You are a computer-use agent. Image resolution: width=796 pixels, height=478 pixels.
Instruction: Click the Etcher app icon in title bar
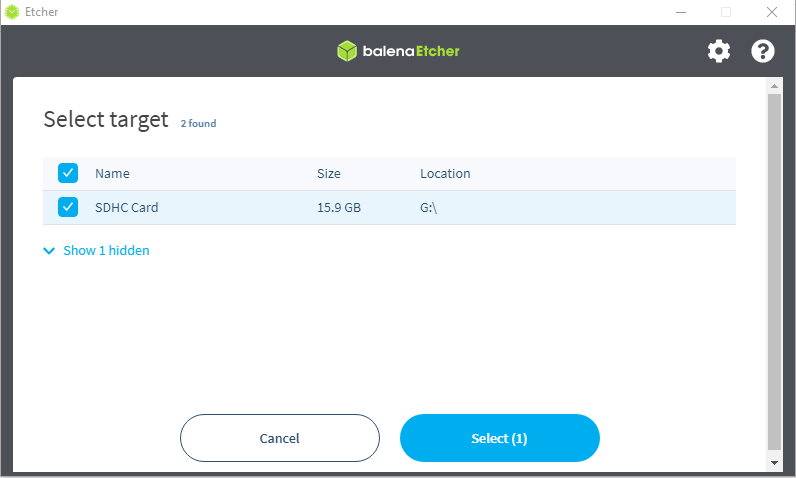(12, 12)
